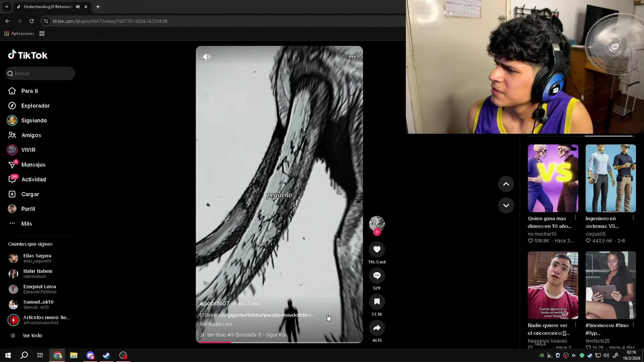Follow apocrifo07 via the red plus badge

click(x=377, y=232)
